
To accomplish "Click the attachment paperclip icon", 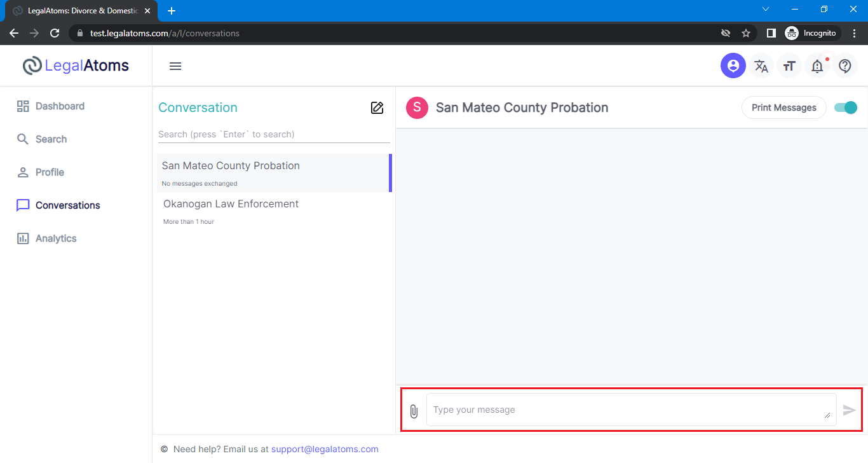I will (414, 411).
